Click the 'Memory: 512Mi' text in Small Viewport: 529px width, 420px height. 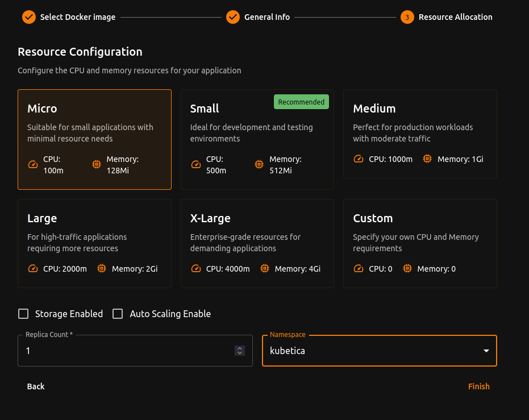tap(285, 165)
